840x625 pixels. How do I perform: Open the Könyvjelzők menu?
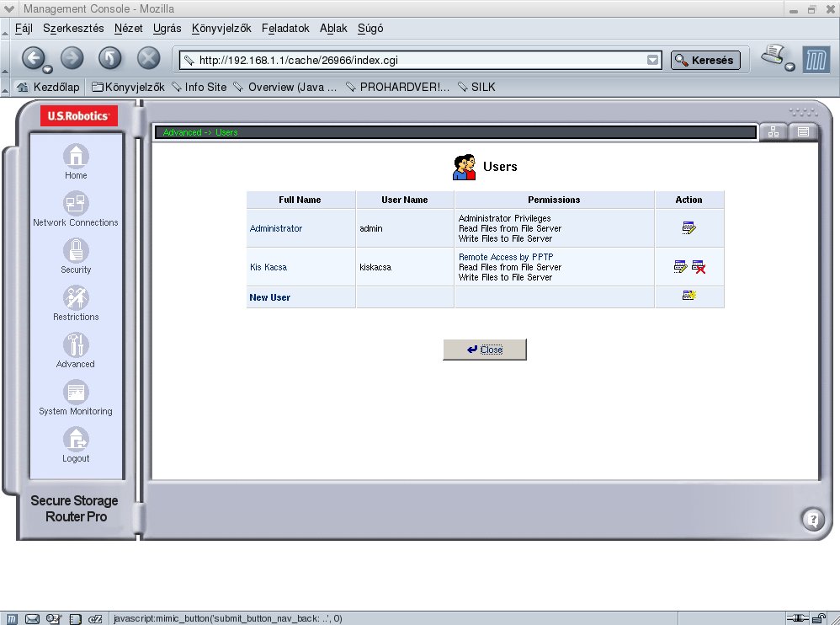[x=221, y=29]
